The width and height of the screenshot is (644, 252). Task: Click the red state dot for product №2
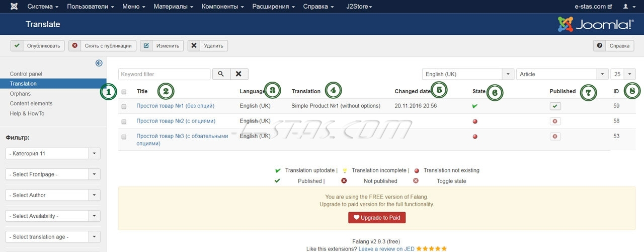(x=475, y=121)
